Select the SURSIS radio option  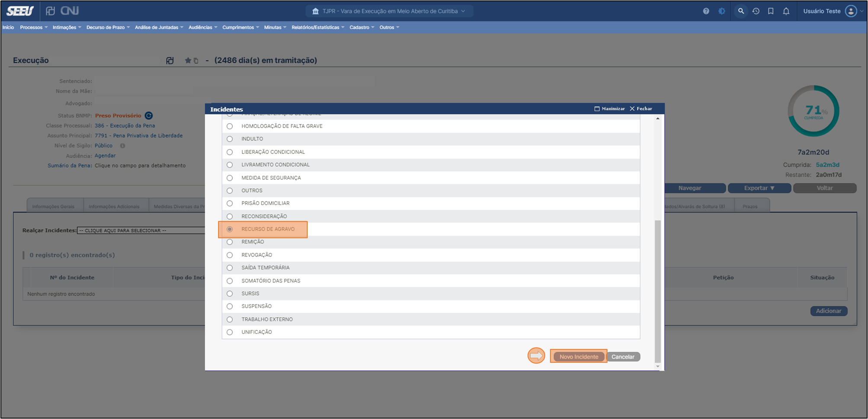pyautogui.click(x=230, y=294)
